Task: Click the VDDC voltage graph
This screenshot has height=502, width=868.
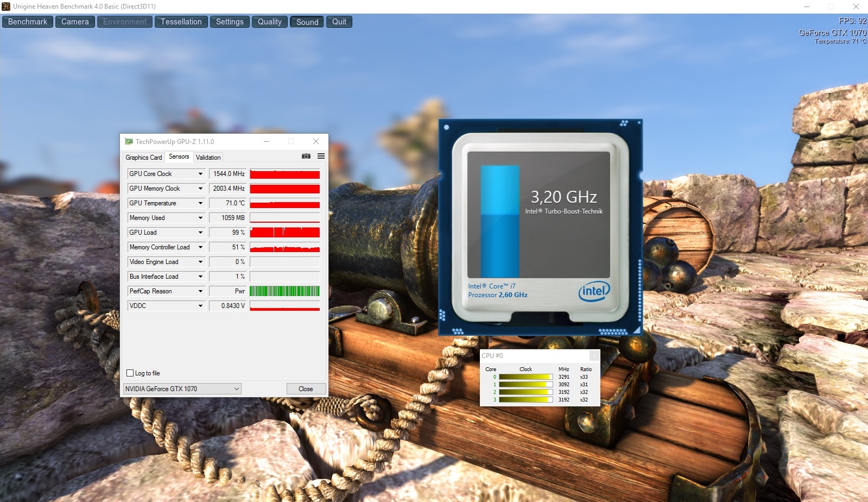Action: (285, 306)
